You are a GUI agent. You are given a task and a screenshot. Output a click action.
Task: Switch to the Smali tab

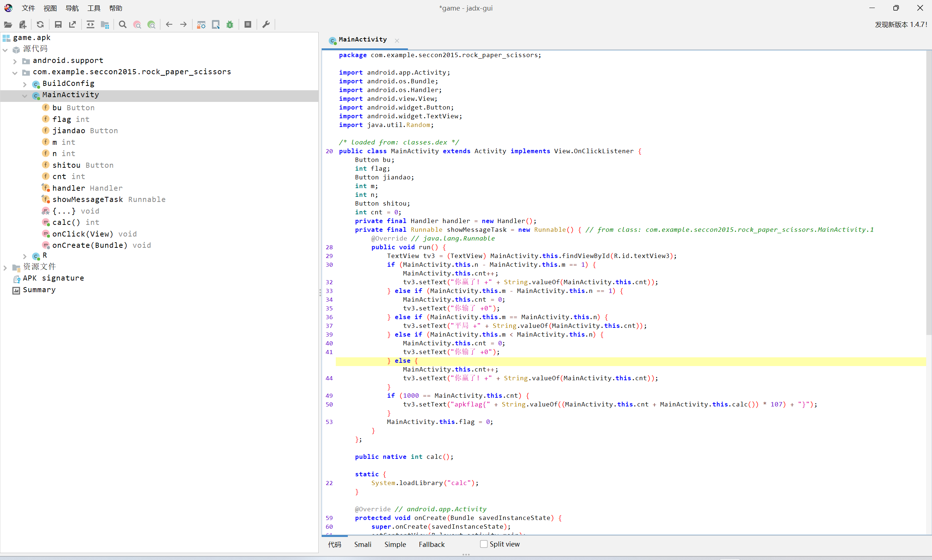(x=362, y=544)
